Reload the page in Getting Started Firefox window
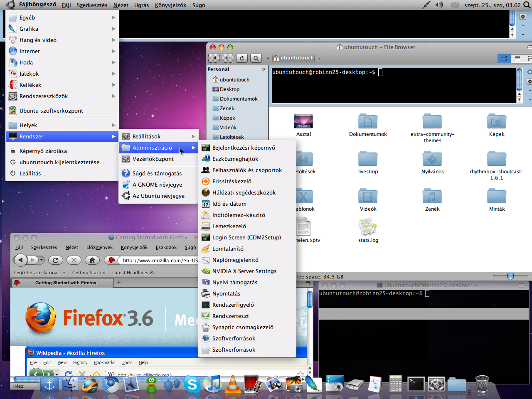This screenshot has width=532, height=399. [55, 260]
